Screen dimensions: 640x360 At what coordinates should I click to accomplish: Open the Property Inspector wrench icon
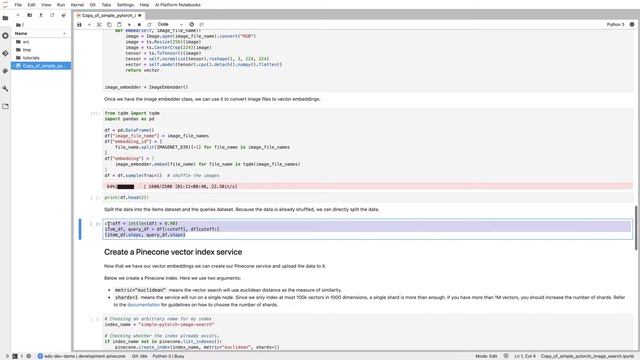coord(5,89)
